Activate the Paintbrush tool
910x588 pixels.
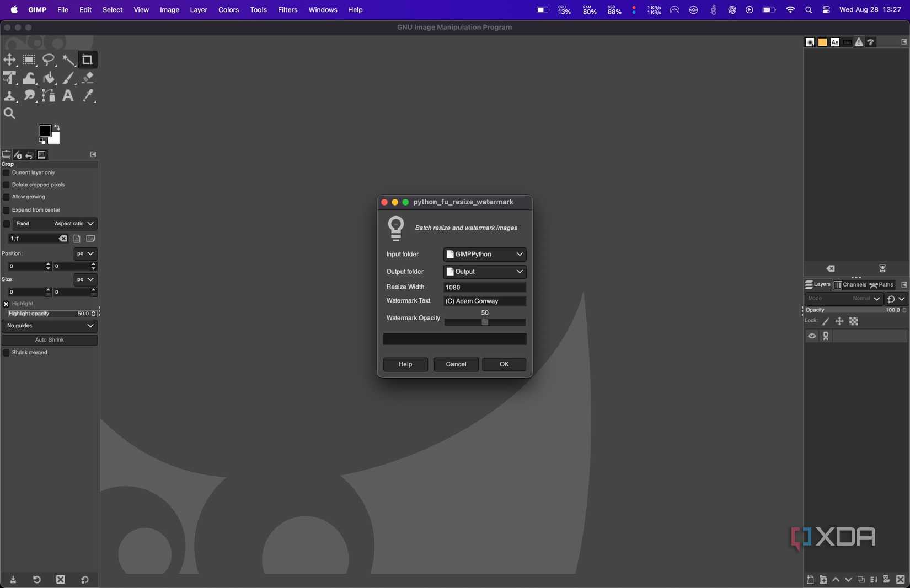click(68, 78)
